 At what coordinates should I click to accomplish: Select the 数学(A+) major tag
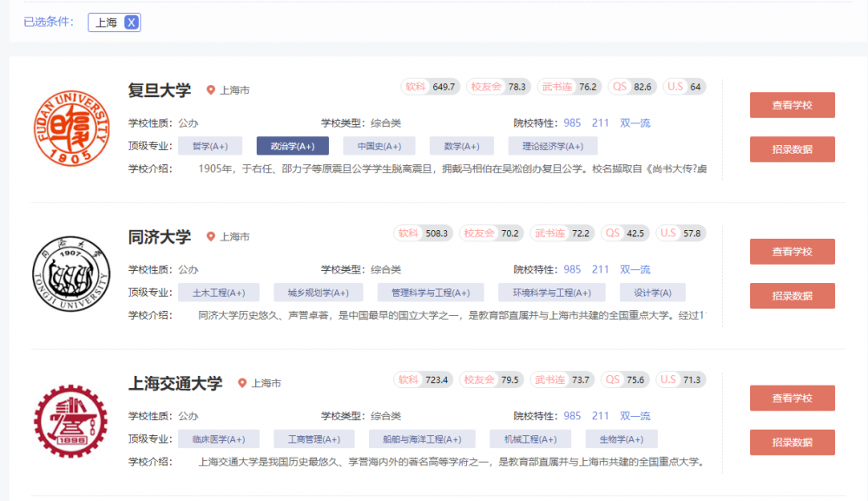point(462,146)
